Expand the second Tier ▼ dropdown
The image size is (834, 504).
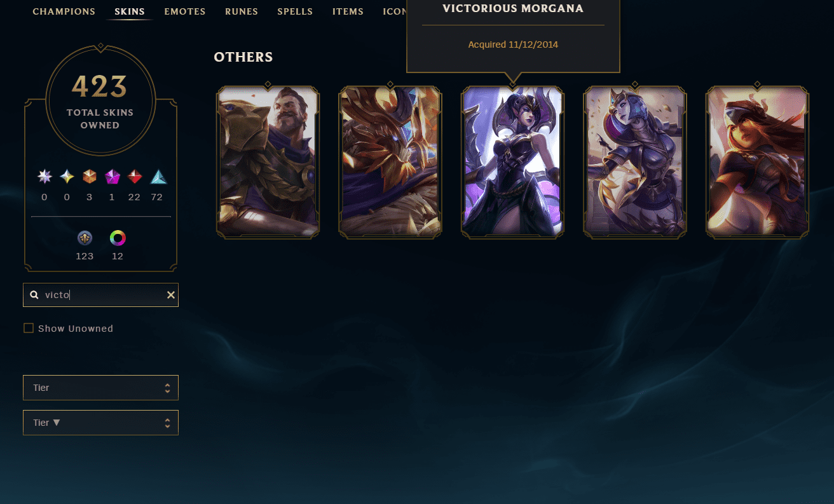(x=100, y=423)
